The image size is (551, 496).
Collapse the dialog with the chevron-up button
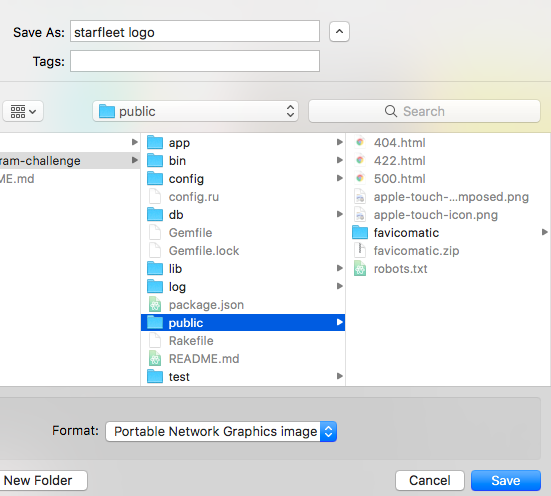(339, 32)
